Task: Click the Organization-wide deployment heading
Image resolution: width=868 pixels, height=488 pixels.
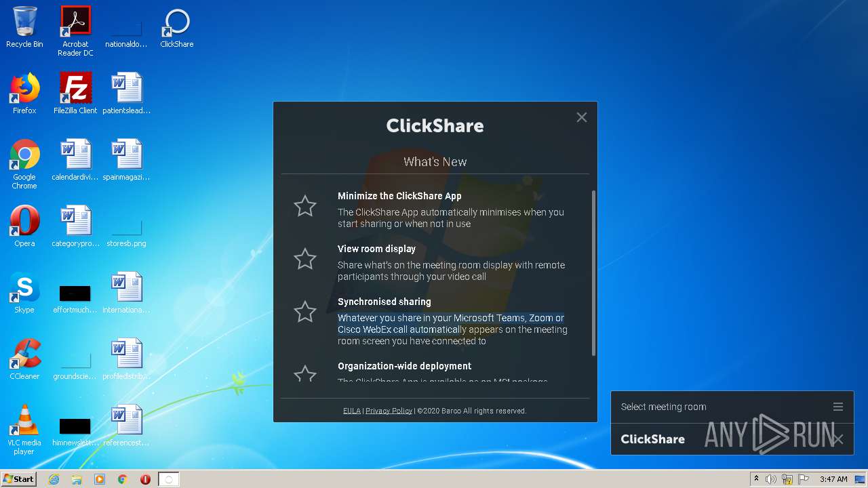Action: tap(404, 366)
